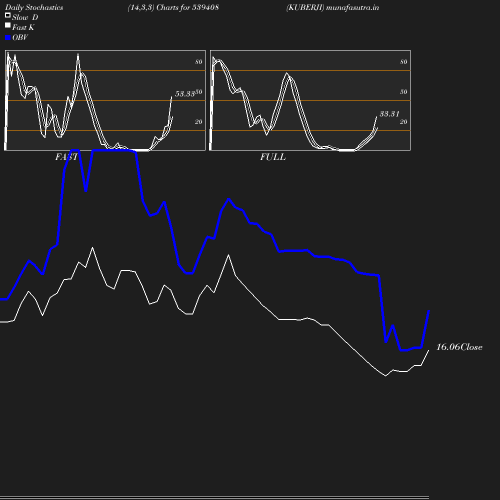The height and width of the screenshot is (500, 500).
Task: Click the 80 level label in FULL chart
Action: 404,62
